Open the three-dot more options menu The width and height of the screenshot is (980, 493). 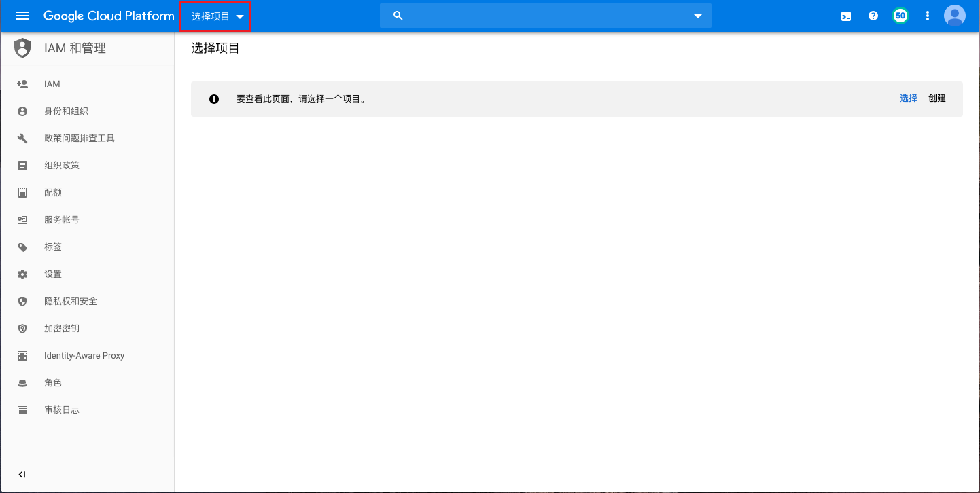tap(928, 16)
